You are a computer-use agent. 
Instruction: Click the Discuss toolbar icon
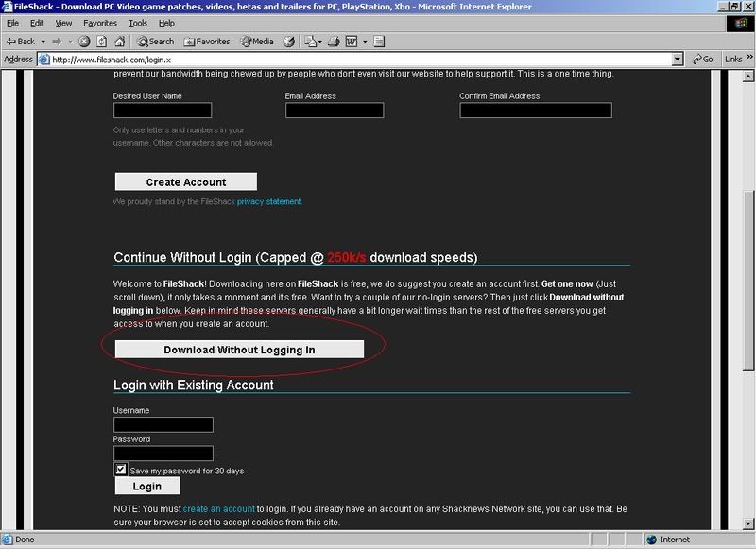(379, 42)
